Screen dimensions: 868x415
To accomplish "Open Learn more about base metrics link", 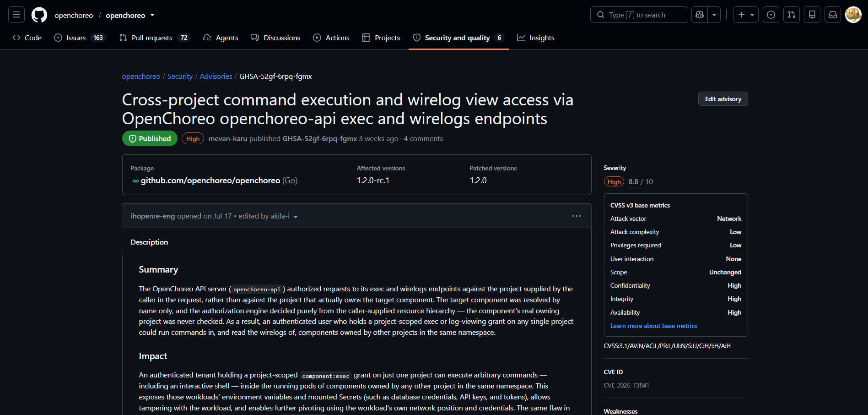I will pos(653,326).
